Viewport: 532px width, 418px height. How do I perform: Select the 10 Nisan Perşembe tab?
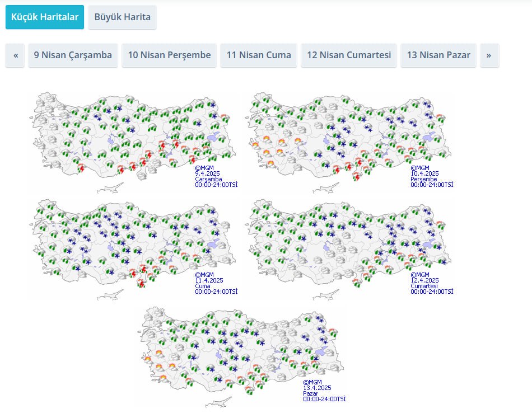point(169,55)
